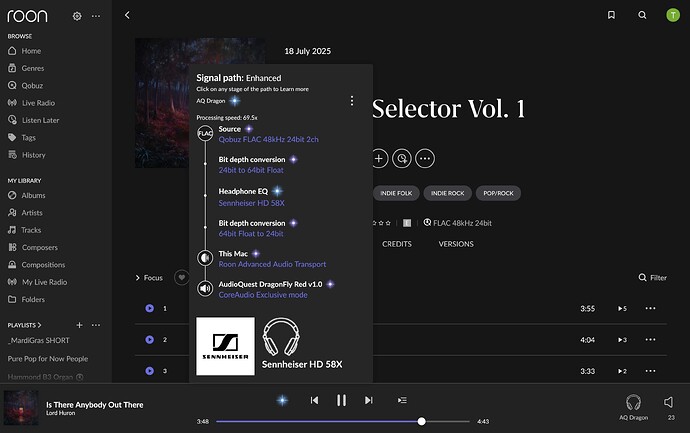This screenshot has width=690, height=433.
Task: Open the play queue icon
Action: pos(402,400)
